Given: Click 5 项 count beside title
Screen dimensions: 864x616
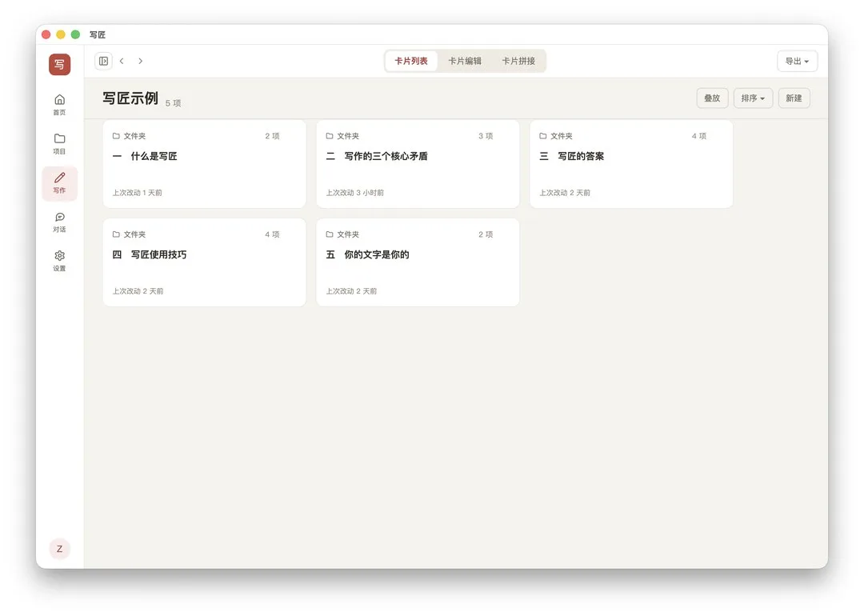Looking at the screenshot, I should 173,103.
